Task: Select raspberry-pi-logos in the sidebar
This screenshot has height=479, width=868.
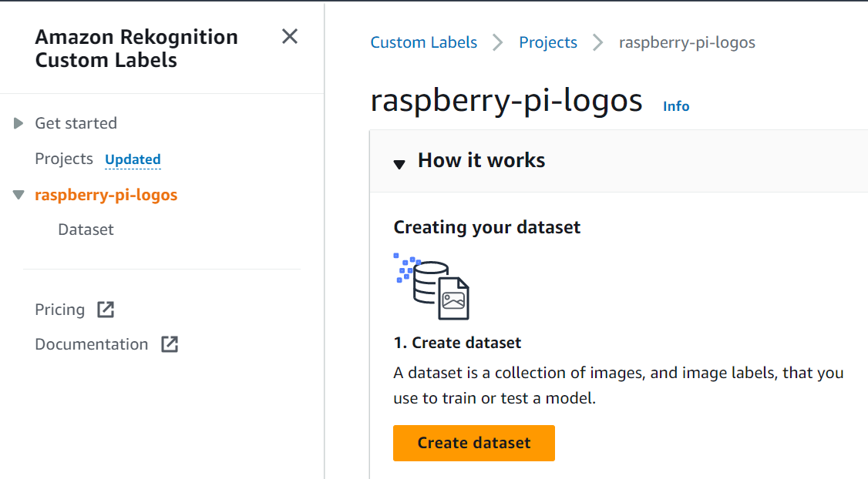Action: pyautogui.click(x=106, y=195)
